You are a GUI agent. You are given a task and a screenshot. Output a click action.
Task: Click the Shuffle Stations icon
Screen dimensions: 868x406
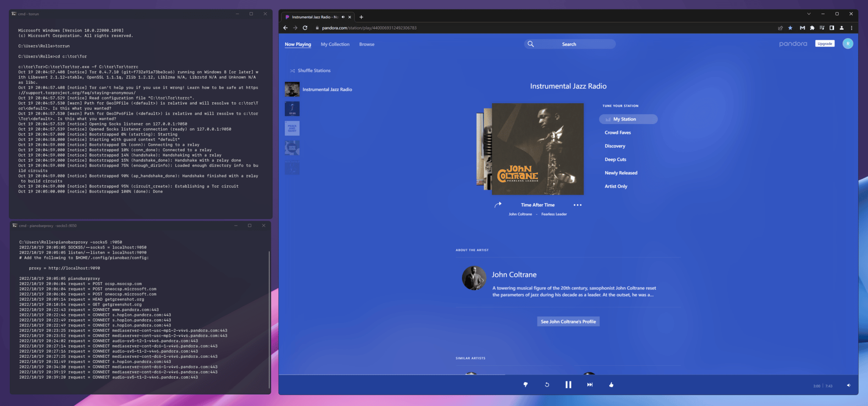292,71
